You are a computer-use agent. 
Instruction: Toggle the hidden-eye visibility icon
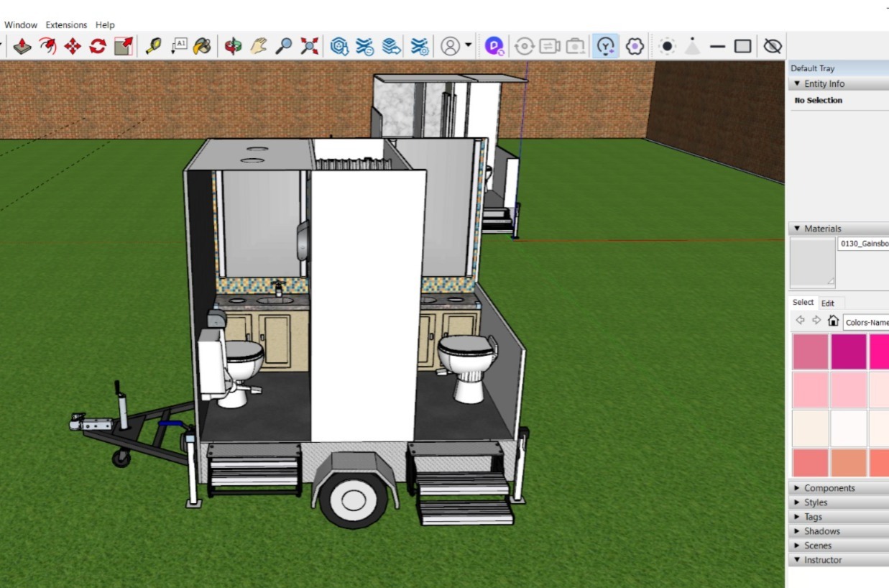pyautogui.click(x=773, y=47)
